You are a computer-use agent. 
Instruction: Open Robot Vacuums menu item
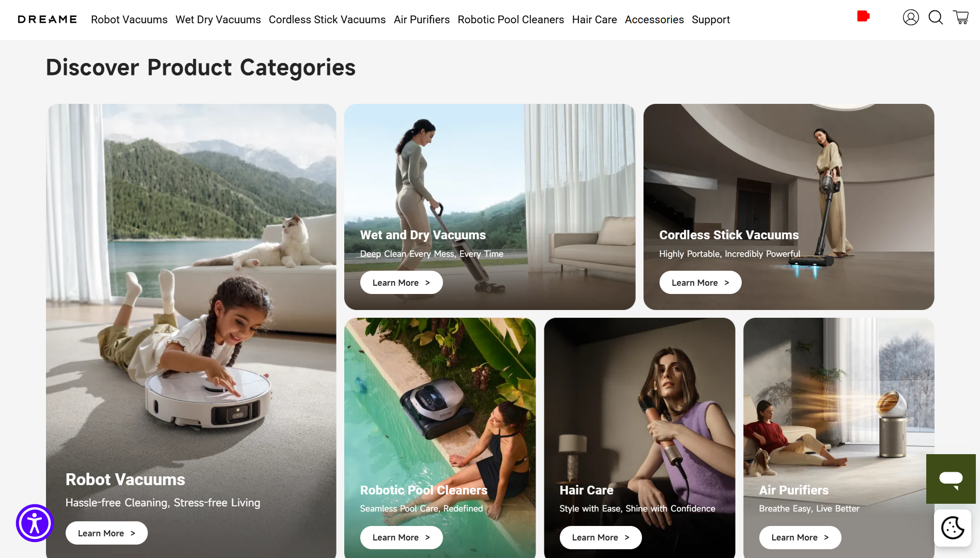click(129, 20)
